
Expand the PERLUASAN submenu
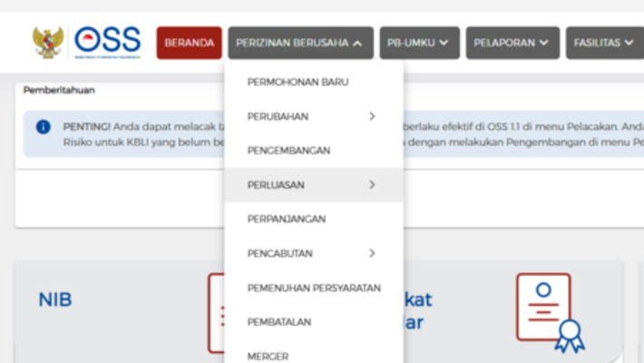click(314, 185)
